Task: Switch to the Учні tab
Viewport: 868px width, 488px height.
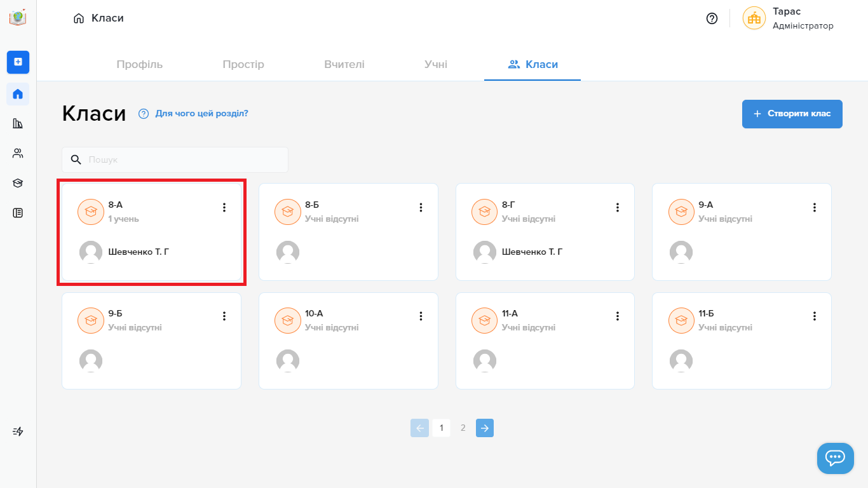Action: pyautogui.click(x=436, y=64)
